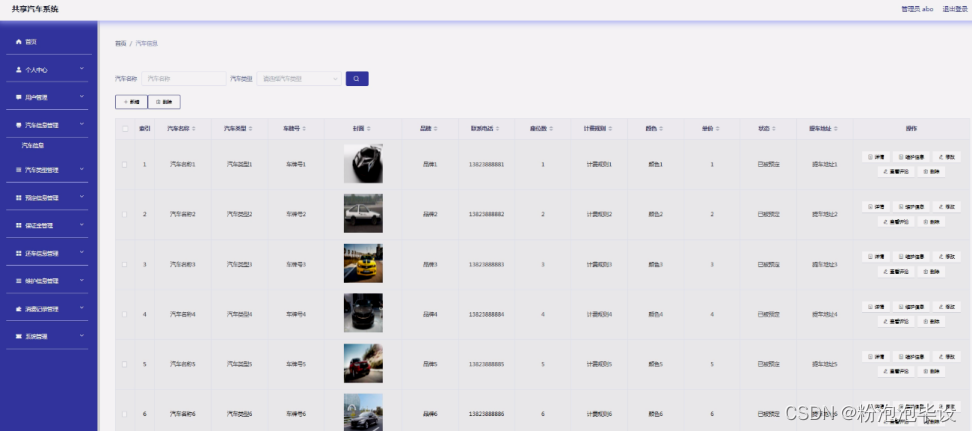The height and width of the screenshot is (432, 972).
Task: Click the 单价 column sort icon
Action: [719, 128]
